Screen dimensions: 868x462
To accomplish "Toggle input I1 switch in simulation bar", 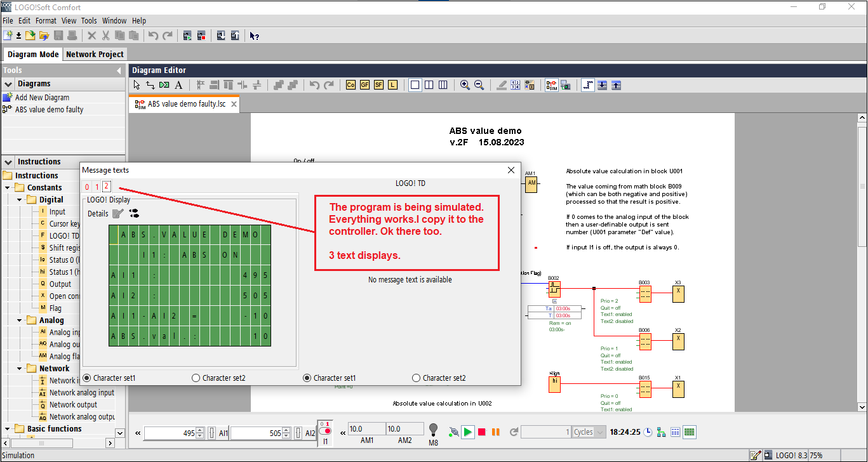I will coord(325,431).
